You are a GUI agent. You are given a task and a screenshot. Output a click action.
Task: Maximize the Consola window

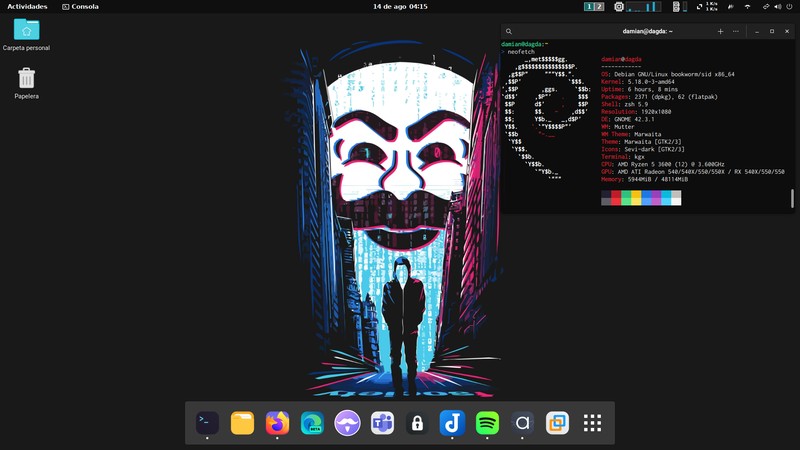click(x=772, y=32)
